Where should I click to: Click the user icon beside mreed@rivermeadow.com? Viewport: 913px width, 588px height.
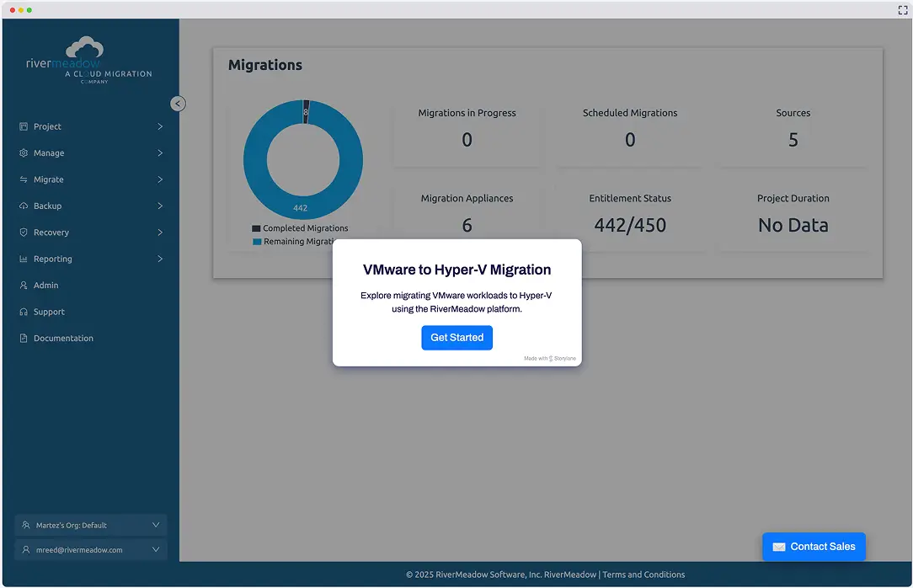coord(25,549)
